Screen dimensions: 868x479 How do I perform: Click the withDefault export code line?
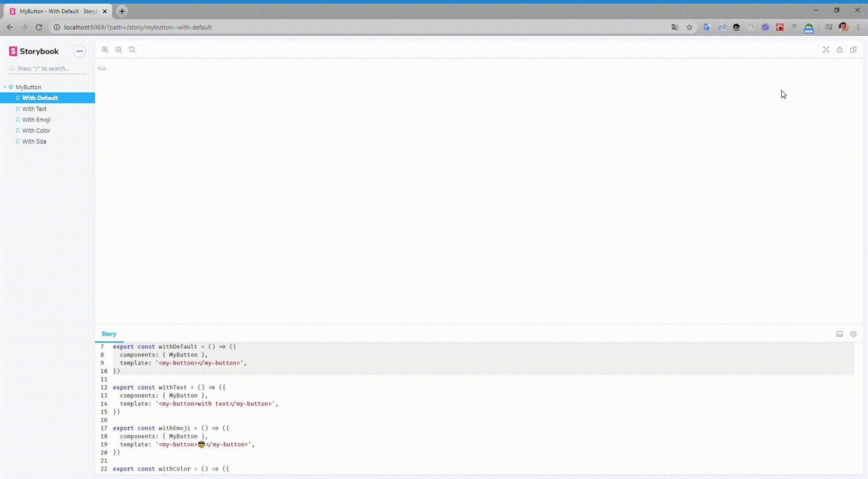tap(174, 346)
